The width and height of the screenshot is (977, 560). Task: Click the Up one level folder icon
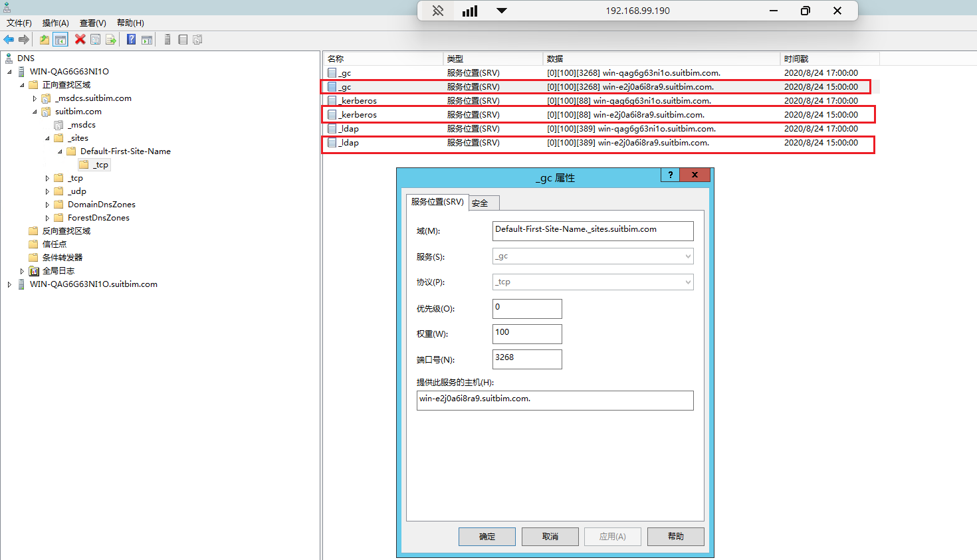45,40
